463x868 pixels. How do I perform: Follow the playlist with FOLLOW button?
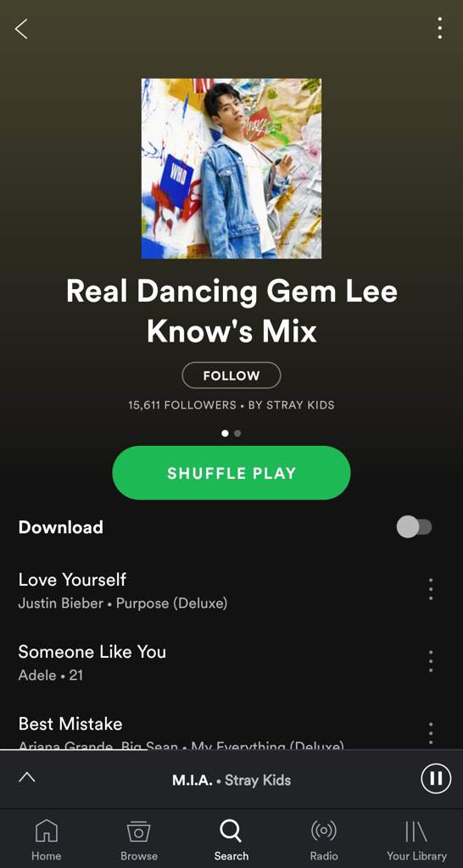pyautogui.click(x=231, y=376)
